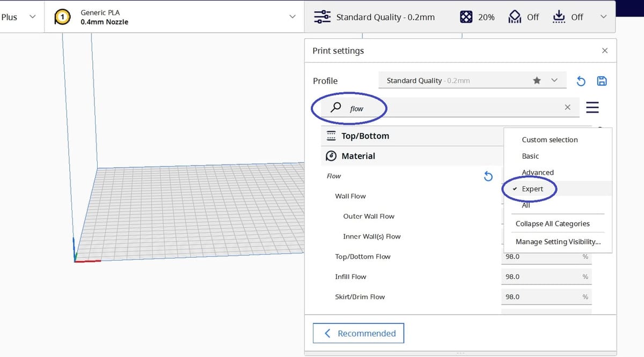Screen dimensions: 644x357
Task: Click the print settings sliders icon
Action: click(x=322, y=17)
